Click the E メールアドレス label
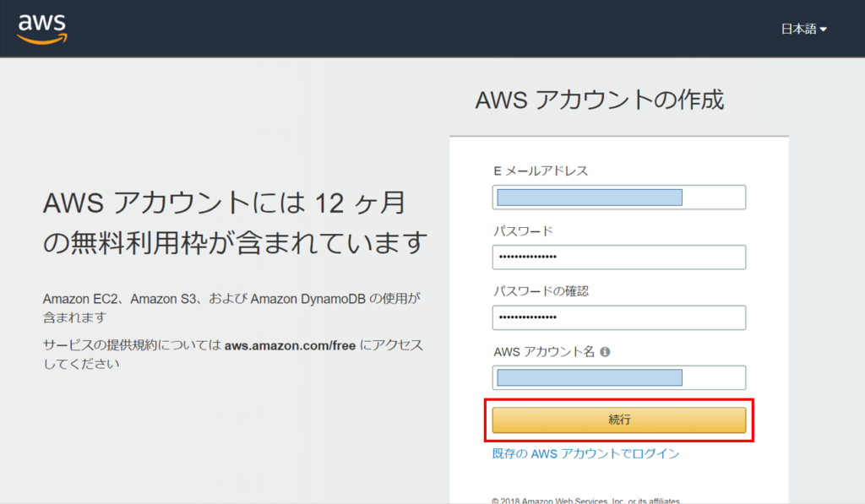 click(x=541, y=171)
